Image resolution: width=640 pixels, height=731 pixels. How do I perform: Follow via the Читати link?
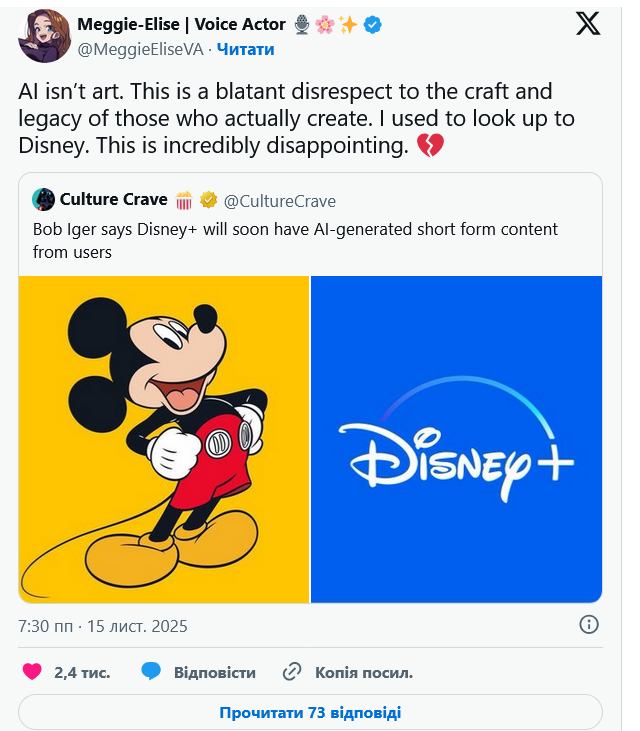coord(246,49)
